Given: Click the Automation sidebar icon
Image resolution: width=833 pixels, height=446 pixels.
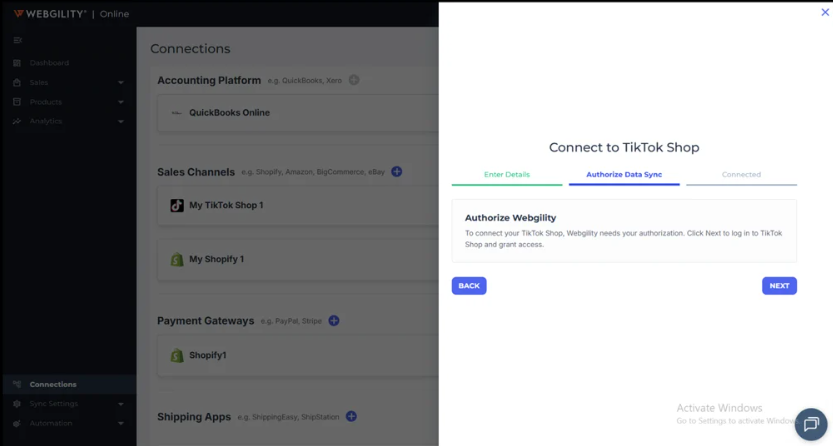Looking at the screenshot, I should pyautogui.click(x=17, y=423).
